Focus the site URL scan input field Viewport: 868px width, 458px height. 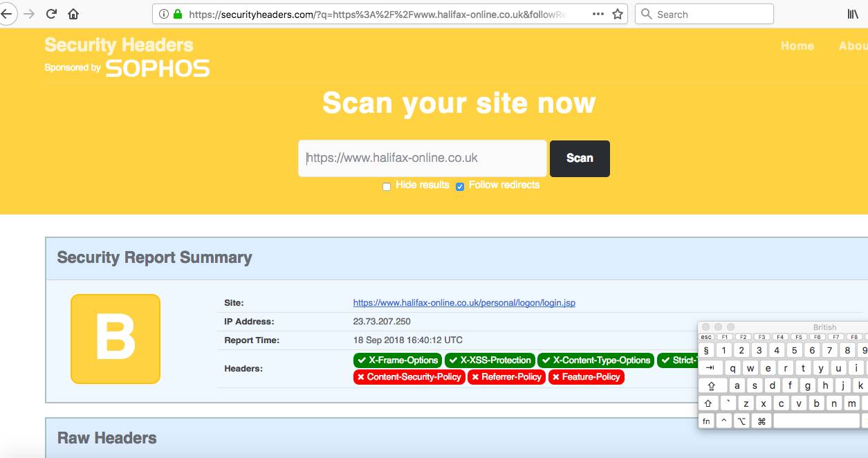(x=423, y=158)
